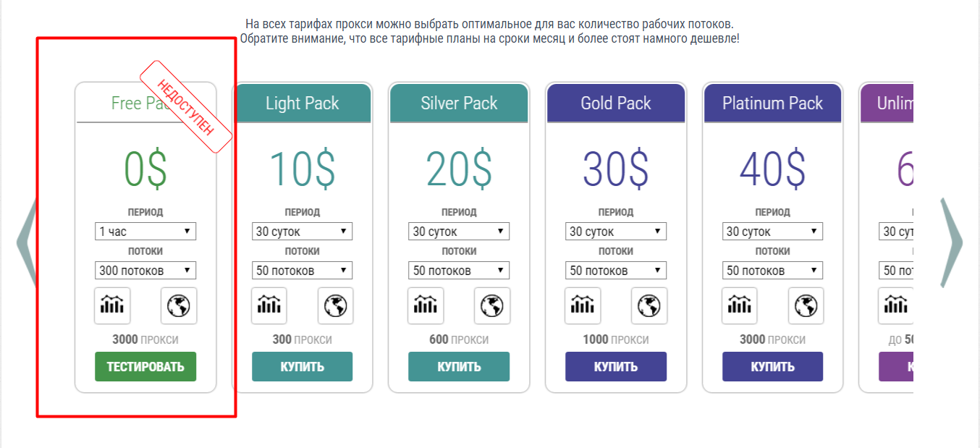The image size is (980, 448).
Task: Click the globe icon in Silver Pack
Action: tap(492, 306)
